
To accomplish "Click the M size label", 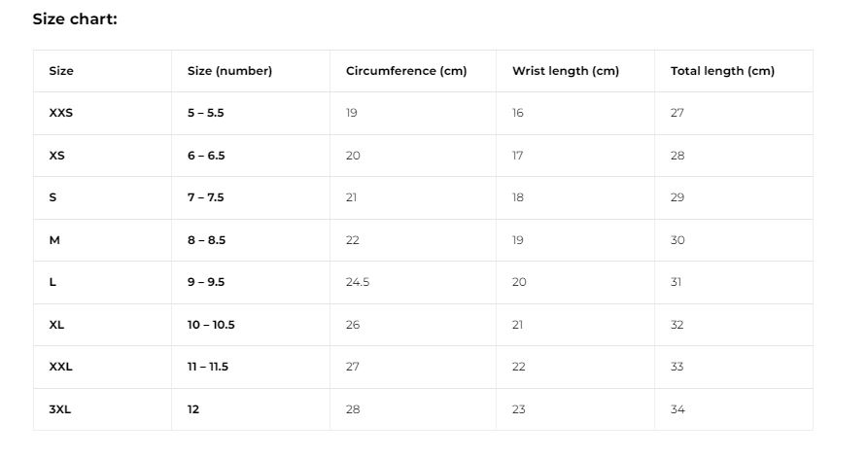I will [x=54, y=240].
